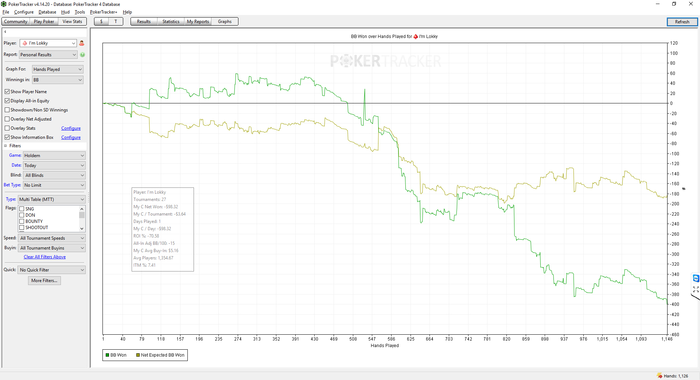Click the blue side-panel icon at right edge

coord(696,278)
